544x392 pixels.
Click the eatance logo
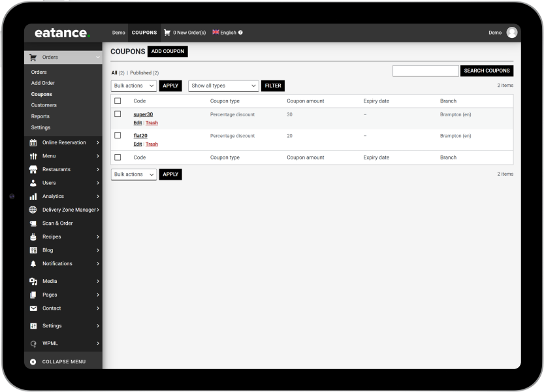tap(63, 33)
